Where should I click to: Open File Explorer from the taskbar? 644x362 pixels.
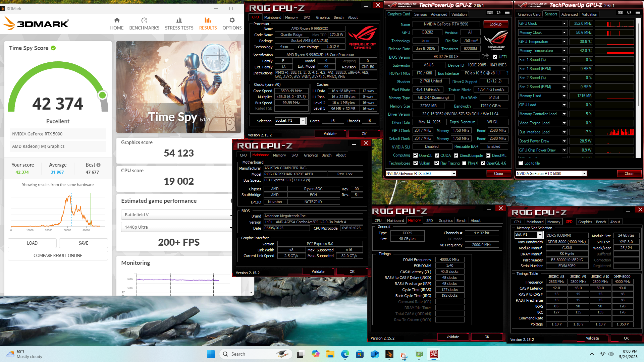click(330, 354)
